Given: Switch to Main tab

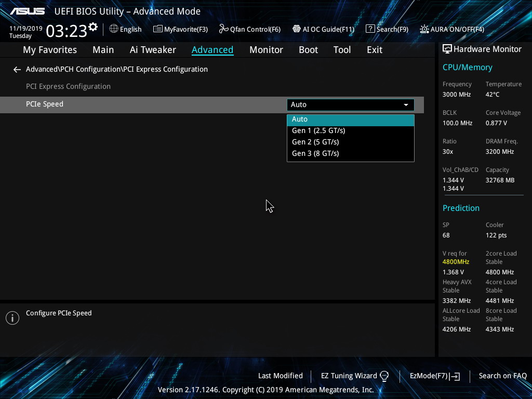Looking at the screenshot, I should pos(103,50).
